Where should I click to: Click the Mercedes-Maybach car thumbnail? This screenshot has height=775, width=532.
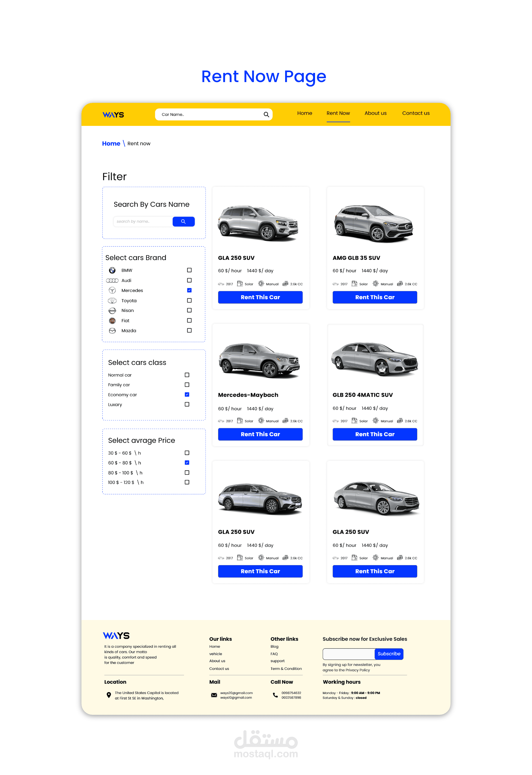tap(260, 360)
